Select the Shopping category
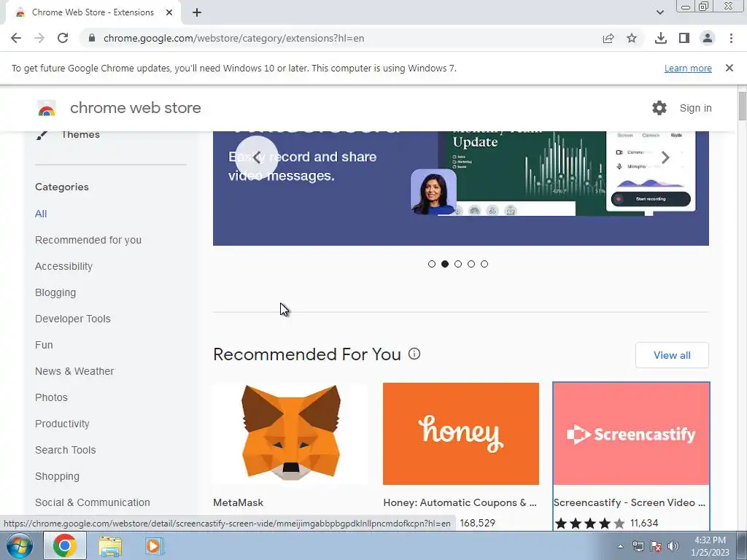The width and height of the screenshot is (747, 560). [57, 476]
